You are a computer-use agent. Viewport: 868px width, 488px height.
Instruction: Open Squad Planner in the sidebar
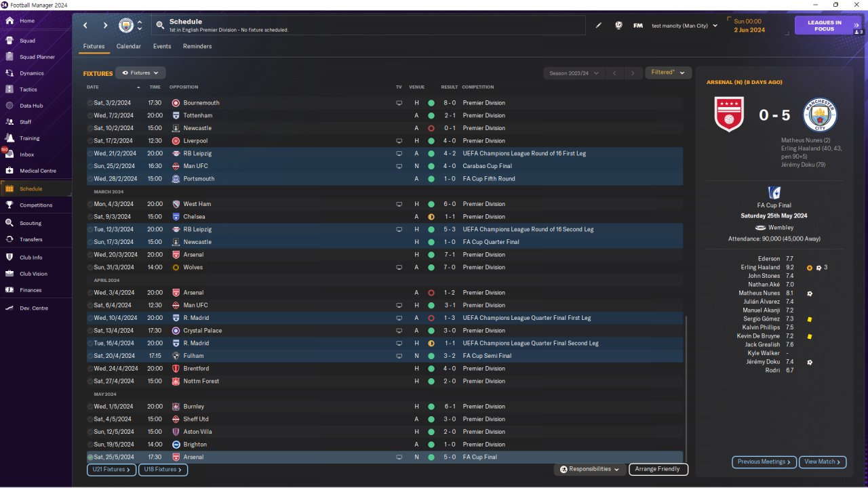[x=36, y=57]
